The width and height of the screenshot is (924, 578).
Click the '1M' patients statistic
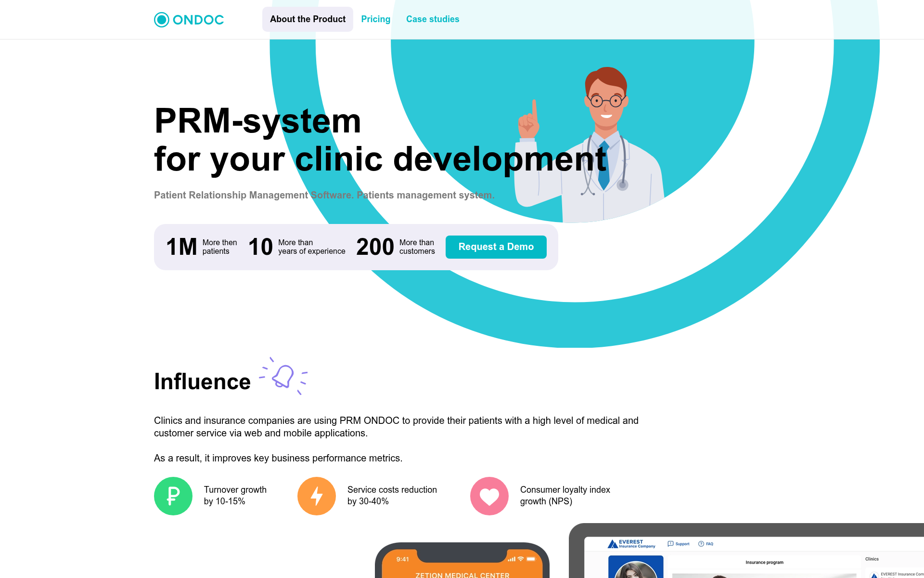[202, 247]
